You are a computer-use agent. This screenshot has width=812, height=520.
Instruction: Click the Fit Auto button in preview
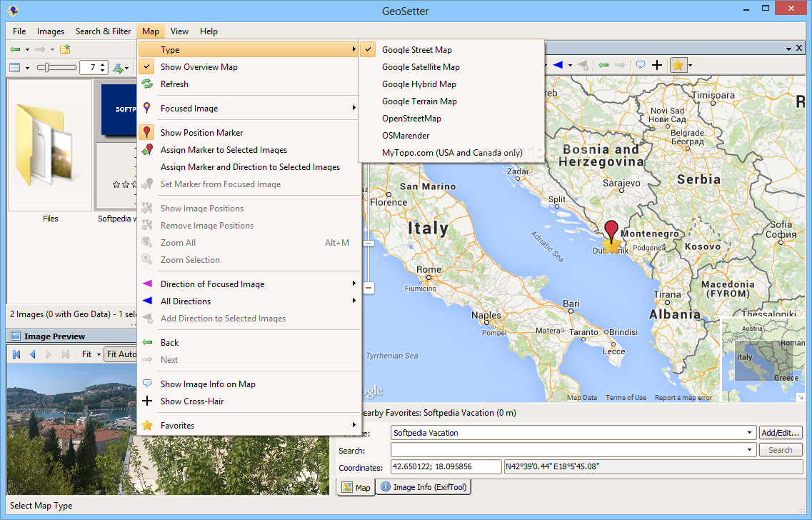pyautogui.click(x=121, y=354)
